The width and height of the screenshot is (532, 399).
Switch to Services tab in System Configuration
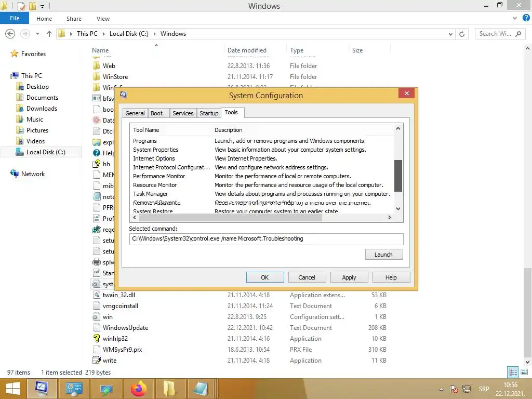tap(183, 113)
